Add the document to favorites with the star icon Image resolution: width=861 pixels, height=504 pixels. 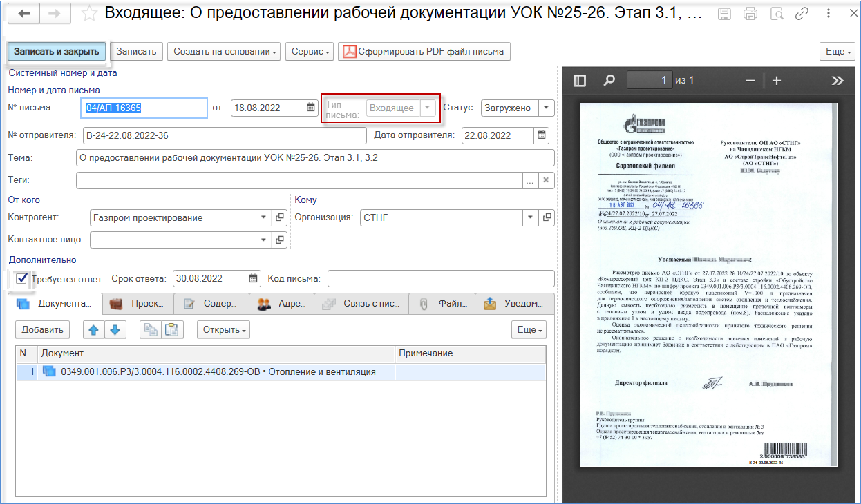tap(88, 13)
